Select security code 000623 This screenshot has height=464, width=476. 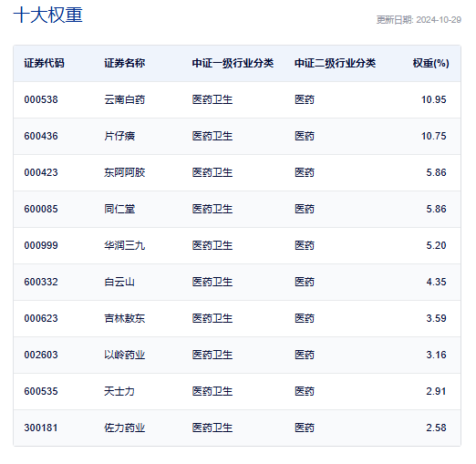tap(41, 318)
